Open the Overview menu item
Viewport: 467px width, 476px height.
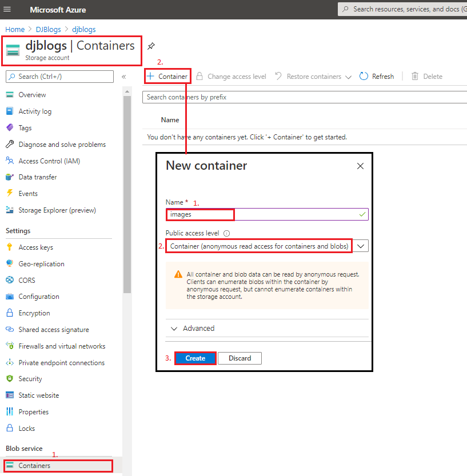(32, 95)
